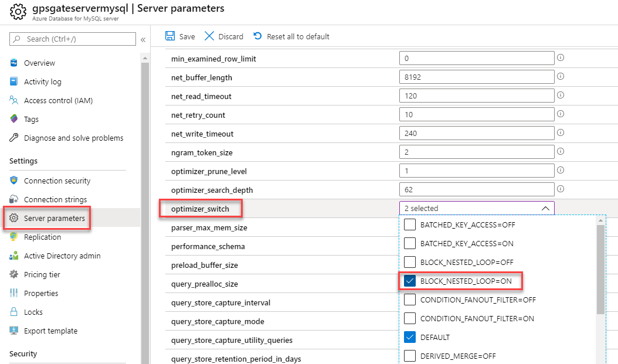The height and width of the screenshot is (364, 618).
Task: Click the net_write_timeout value field
Action: 477,133
